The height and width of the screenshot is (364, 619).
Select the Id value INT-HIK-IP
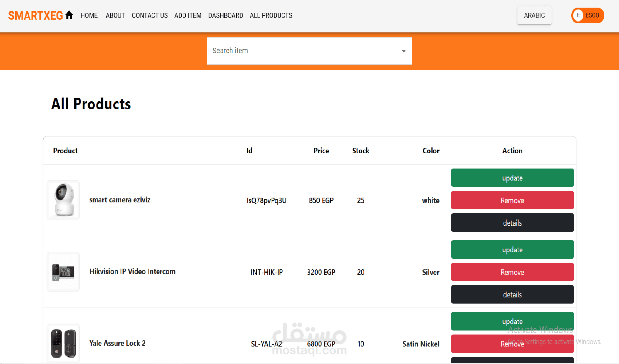(267, 272)
